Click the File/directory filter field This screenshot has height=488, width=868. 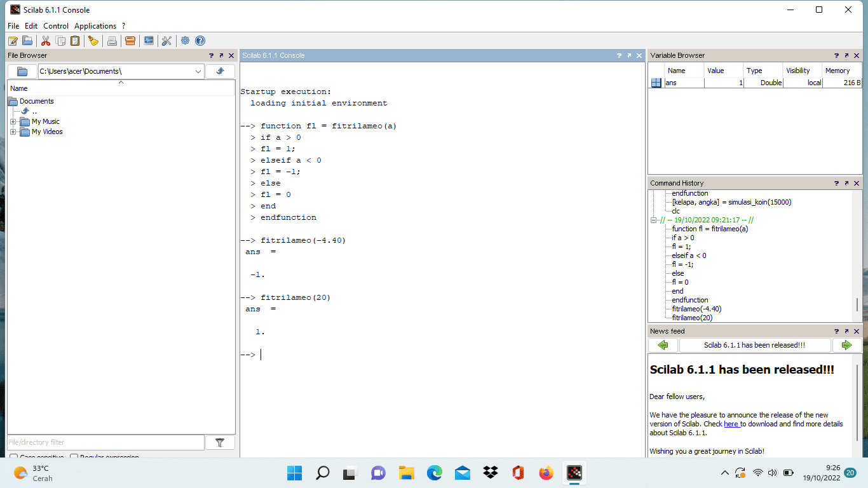point(105,442)
